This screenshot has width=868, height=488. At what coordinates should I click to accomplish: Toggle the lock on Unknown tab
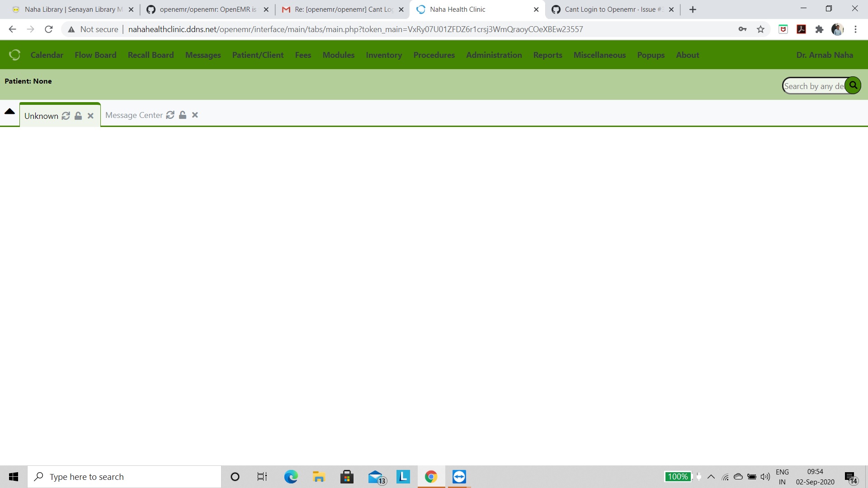click(78, 116)
